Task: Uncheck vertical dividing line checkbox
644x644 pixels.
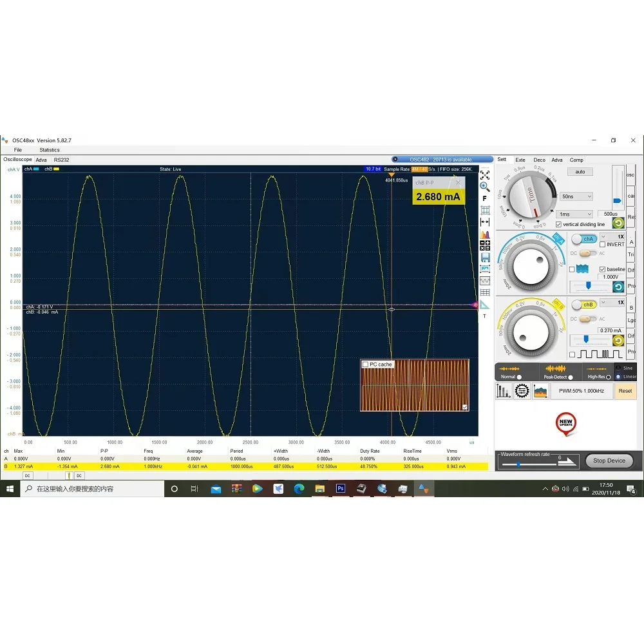Action: point(558,225)
